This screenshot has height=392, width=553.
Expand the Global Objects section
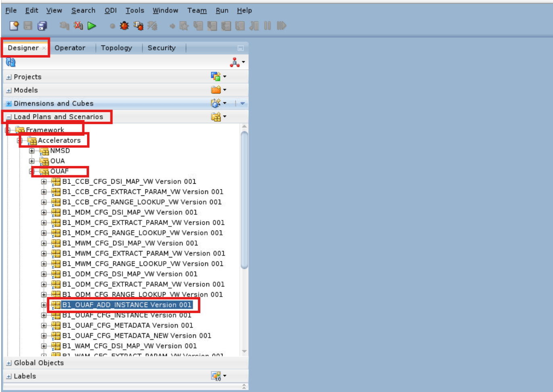pos(9,363)
